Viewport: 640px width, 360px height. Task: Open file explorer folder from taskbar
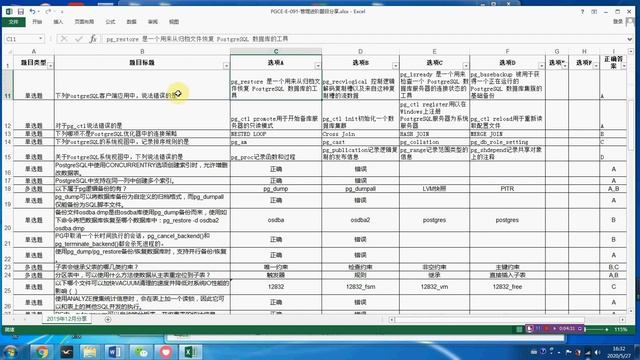(x=90, y=351)
